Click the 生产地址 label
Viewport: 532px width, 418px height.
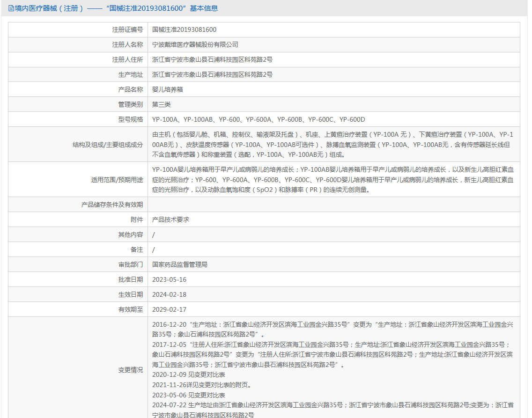[x=131, y=74]
